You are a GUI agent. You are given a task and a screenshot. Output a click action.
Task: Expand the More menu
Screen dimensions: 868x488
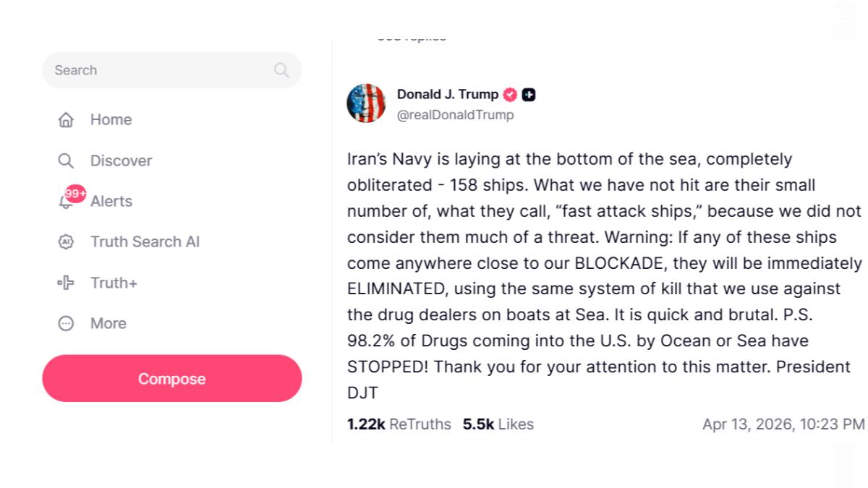(x=109, y=323)
